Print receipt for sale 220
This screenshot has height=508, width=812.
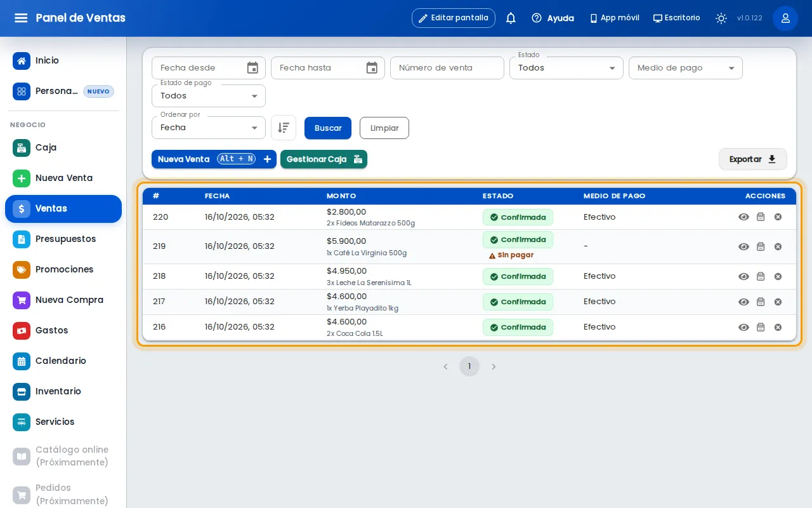click(x=761, y=217)
